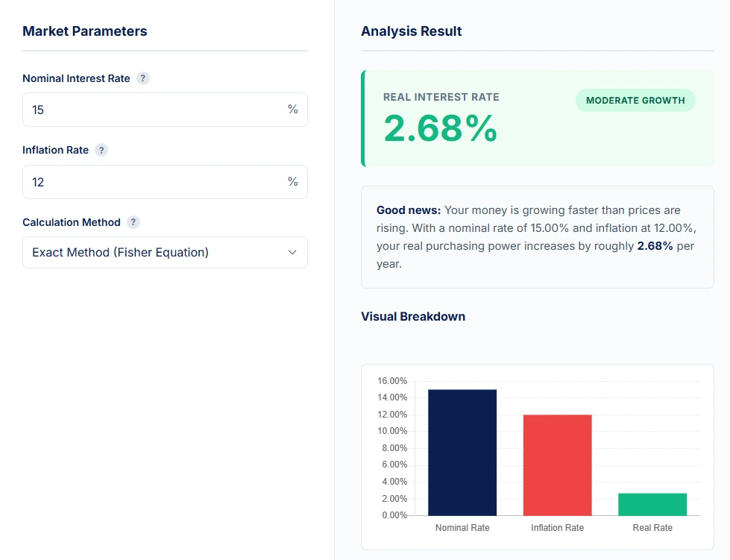Screen dimensions: 730x560
Task: Click the percent symbol beside Inflation Rate
Action: point(292,181)
